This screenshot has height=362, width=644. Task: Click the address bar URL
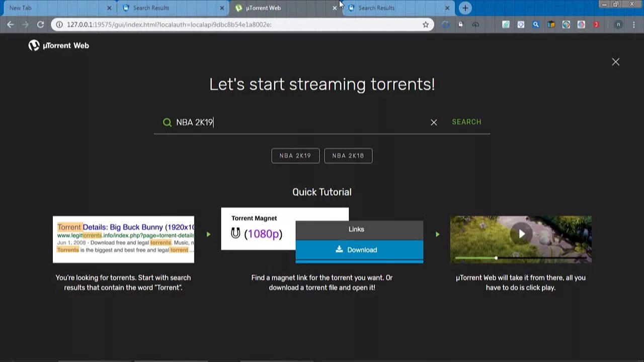(x=169, y=25)
